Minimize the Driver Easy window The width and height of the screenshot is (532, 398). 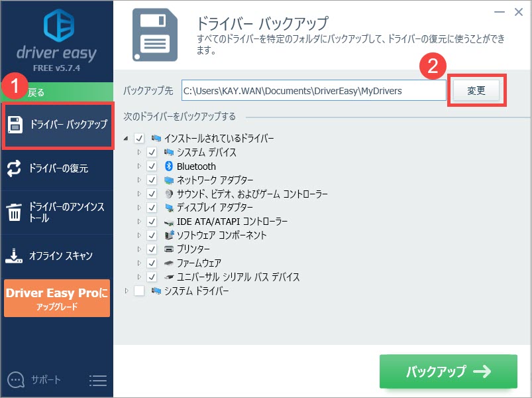[x=500, y=12]
